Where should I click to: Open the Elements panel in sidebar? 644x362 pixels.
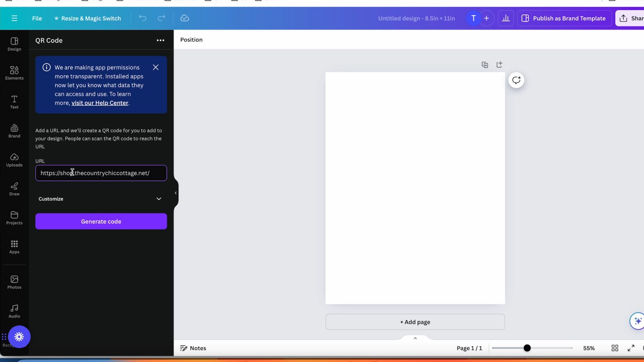pos(14,72)
